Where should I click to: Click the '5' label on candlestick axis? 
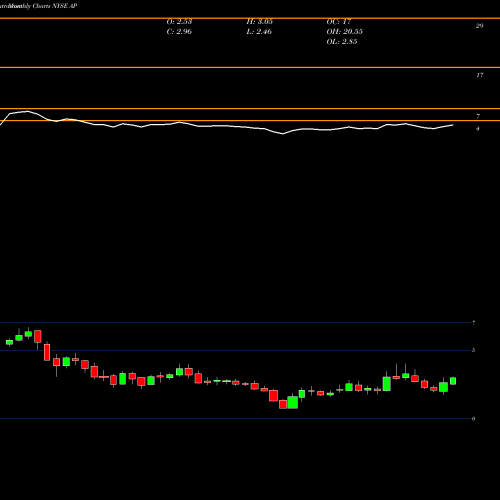[x=473, y=350]
